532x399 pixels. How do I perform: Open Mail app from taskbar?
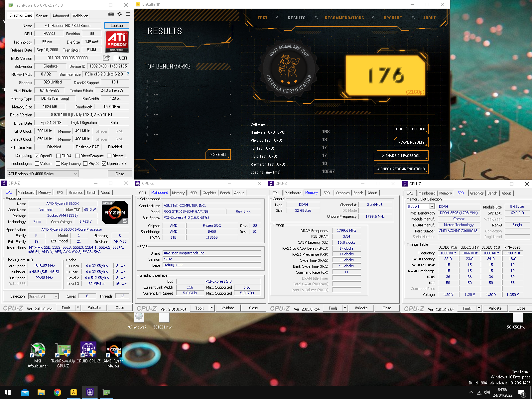pyautogui.click(x=25, y=392)
